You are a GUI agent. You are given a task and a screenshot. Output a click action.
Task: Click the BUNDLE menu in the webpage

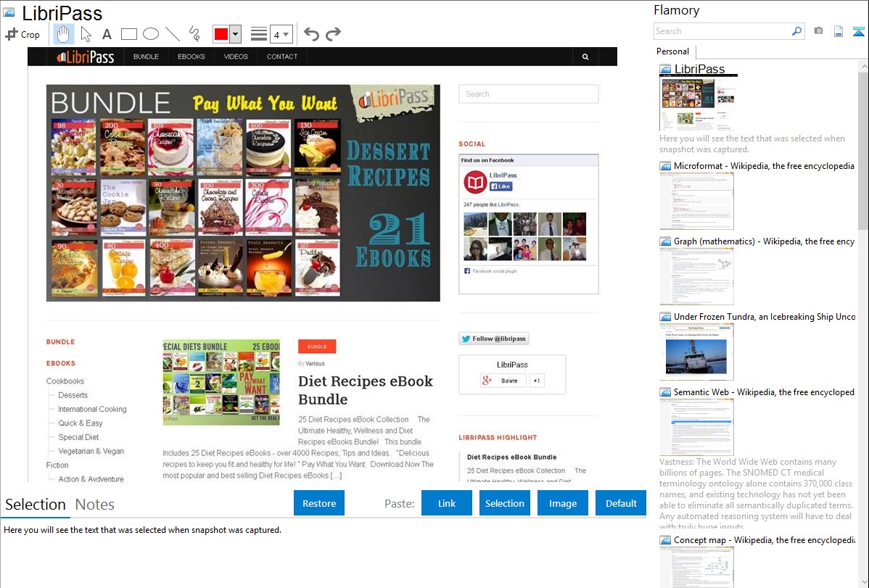[x=146, y=57]
